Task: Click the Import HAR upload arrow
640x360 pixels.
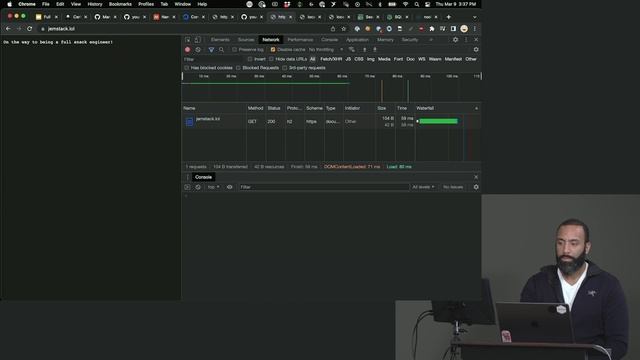Action: 364,49
